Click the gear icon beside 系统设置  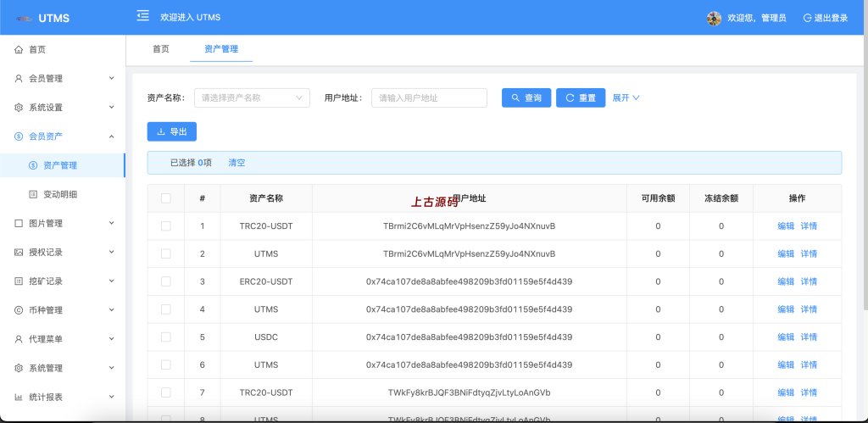click(19, 108)
